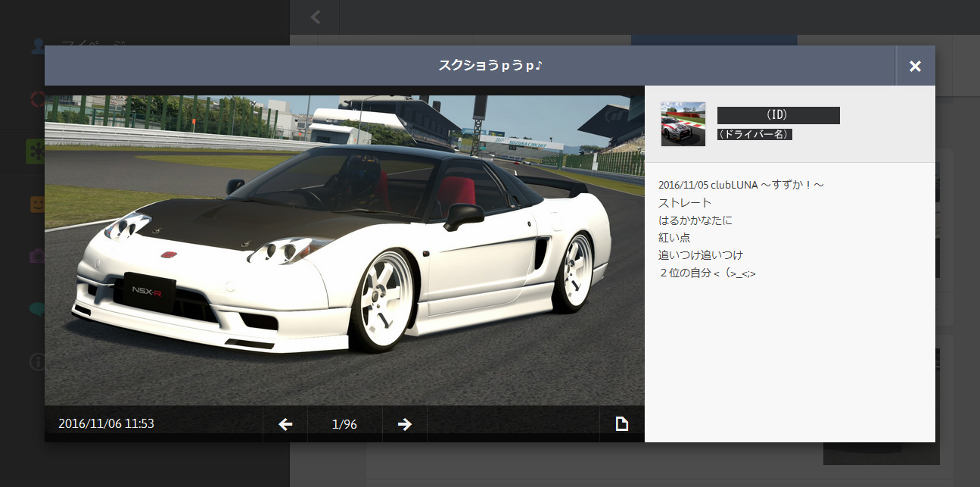Click the info circle icon in the sidebar

38,362
